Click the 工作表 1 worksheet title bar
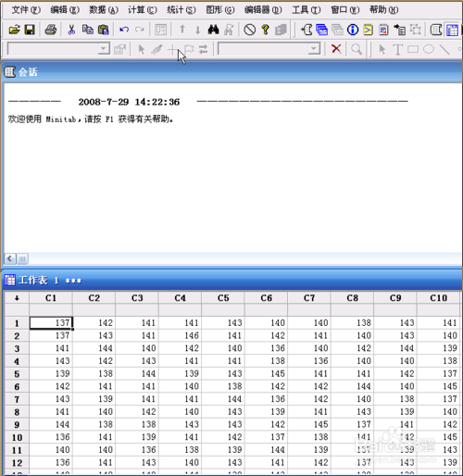 [232, 281]
